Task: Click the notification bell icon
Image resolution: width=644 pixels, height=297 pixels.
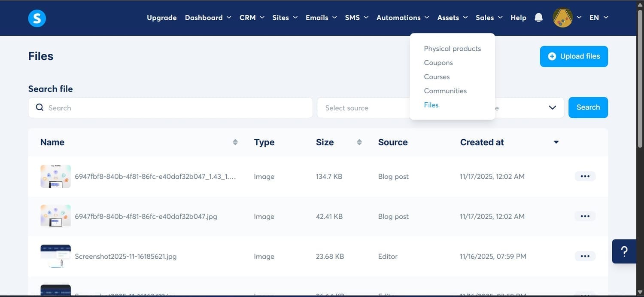Action: (x=538, y=17)
